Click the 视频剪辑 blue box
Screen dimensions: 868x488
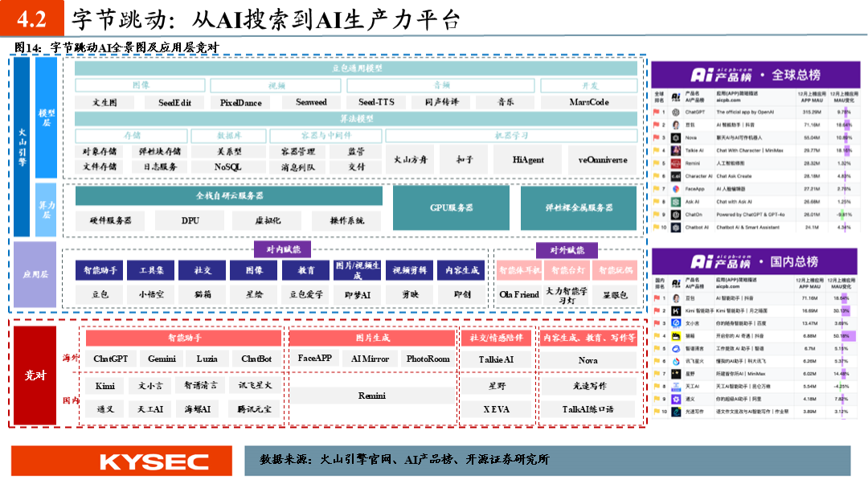(x=409, y=270)
